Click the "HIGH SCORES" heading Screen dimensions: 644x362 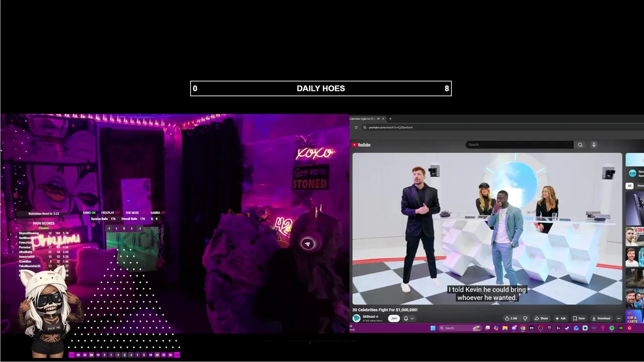44,223
